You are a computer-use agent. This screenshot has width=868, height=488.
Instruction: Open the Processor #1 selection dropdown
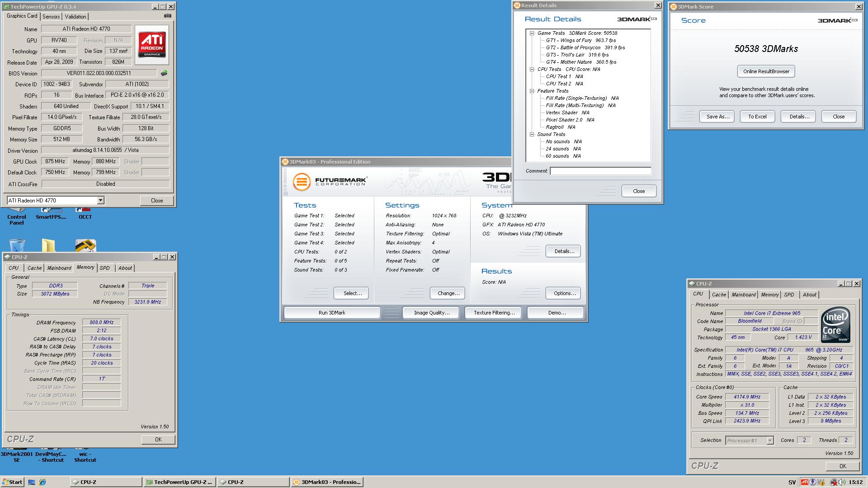(770, 441)
